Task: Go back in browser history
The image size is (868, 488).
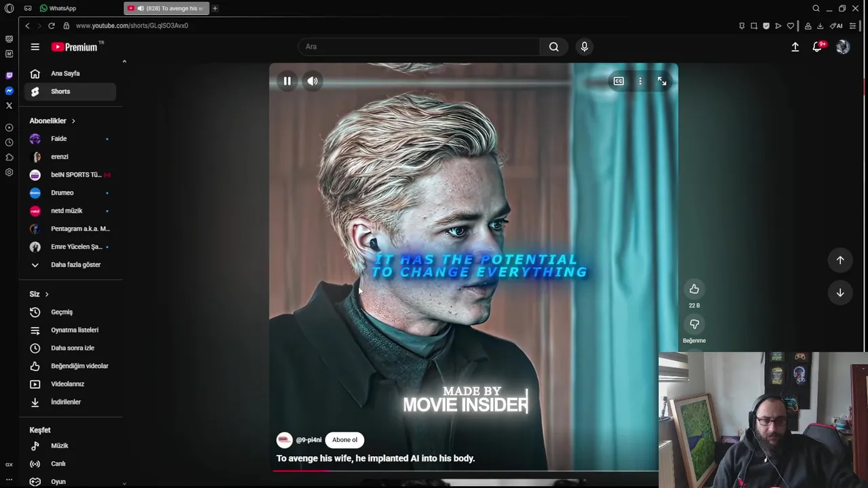Action: coord(27,26)
